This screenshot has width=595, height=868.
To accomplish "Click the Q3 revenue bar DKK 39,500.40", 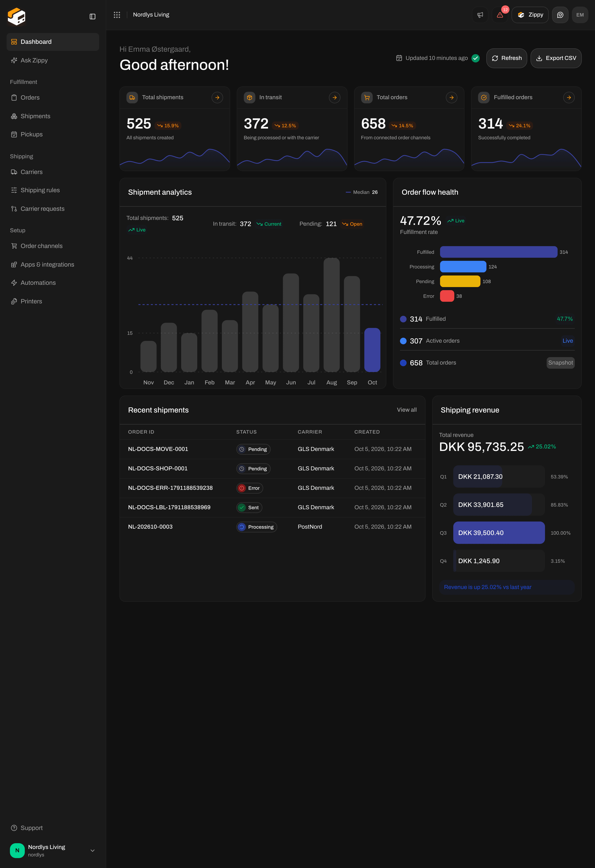I will pos(499,533).
